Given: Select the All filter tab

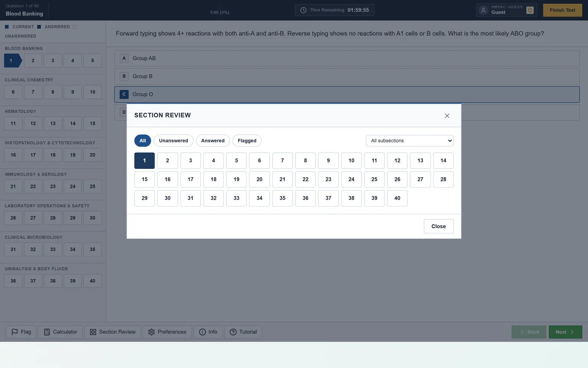Looking at the screenshot, I should click(143, 141).
